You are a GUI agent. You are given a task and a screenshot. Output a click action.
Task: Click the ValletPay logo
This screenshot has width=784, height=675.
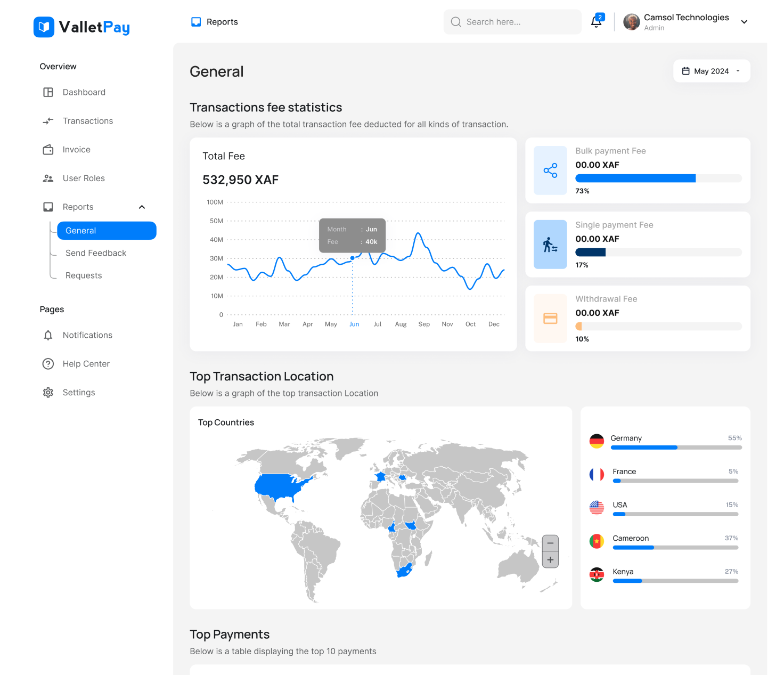(81, 27)
